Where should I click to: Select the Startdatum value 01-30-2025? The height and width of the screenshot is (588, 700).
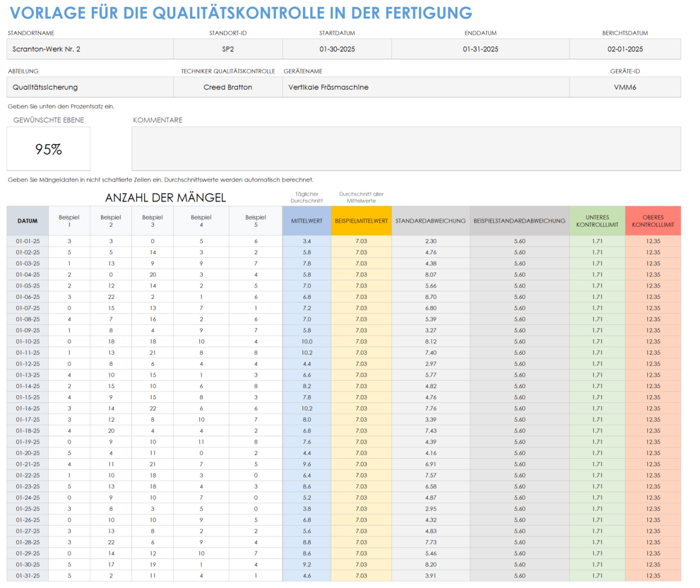point(337,48)
